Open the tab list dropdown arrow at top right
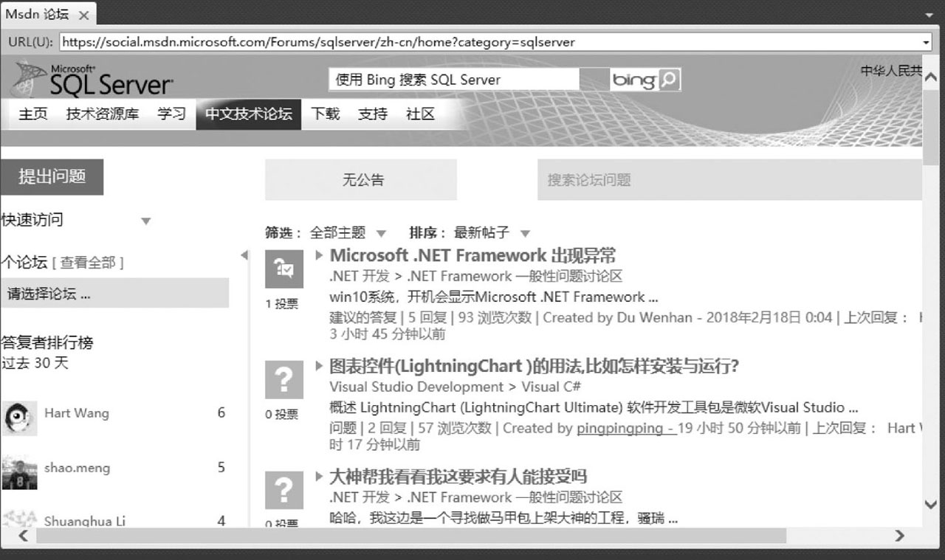This screenshot has width=945, height=560. (929, 15)
